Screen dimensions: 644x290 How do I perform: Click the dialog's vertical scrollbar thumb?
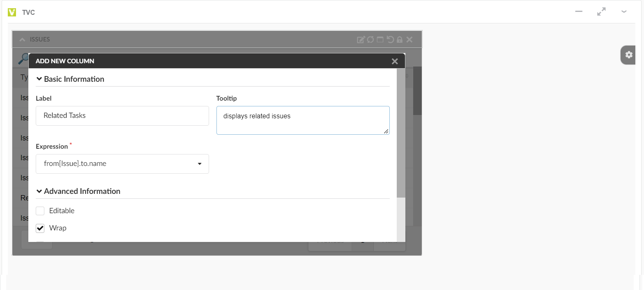pyautogui.click(x=401, y=131)
